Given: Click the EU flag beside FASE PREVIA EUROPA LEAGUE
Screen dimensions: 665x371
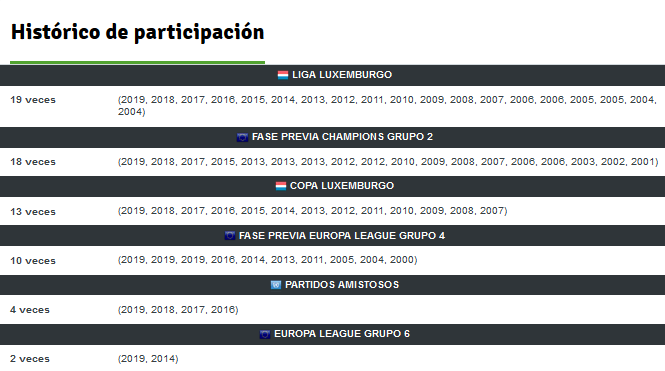Looking at the screenshot, I should pyautogui.click(x=230, y=236).
